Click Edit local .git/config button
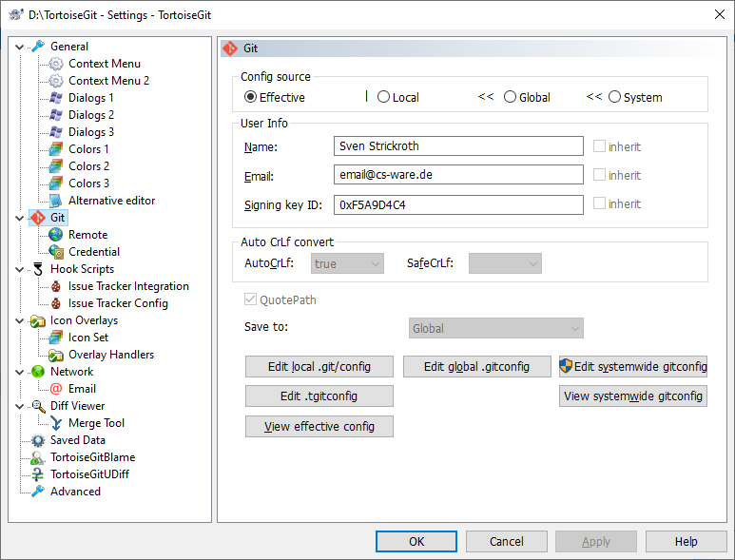735x560 pixels. click(319, 366)
